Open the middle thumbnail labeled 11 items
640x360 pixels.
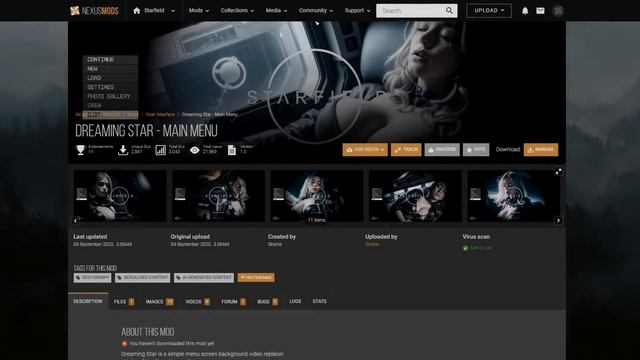[x=317, y=196]
